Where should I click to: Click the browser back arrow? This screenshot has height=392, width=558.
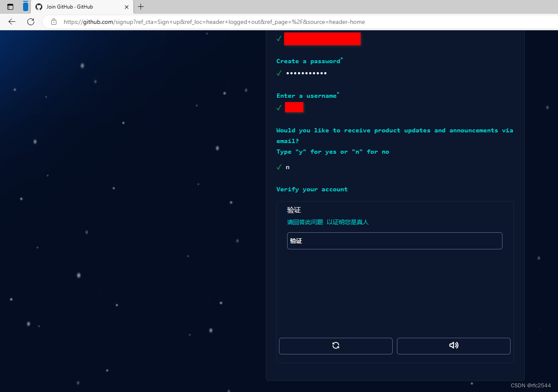pos(12,22)
